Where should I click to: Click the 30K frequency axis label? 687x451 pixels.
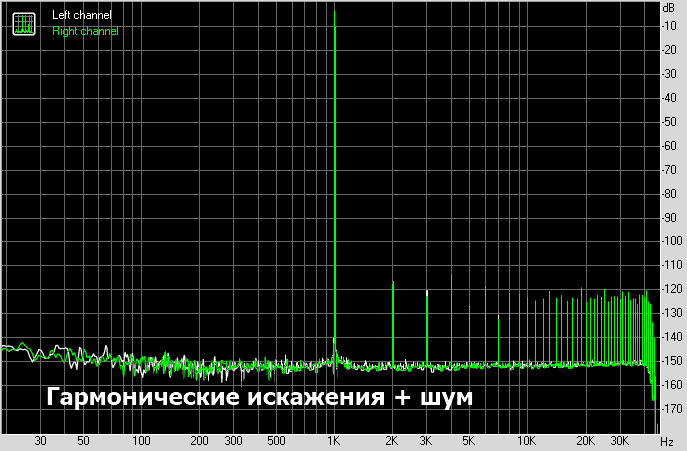coord(620,441)
